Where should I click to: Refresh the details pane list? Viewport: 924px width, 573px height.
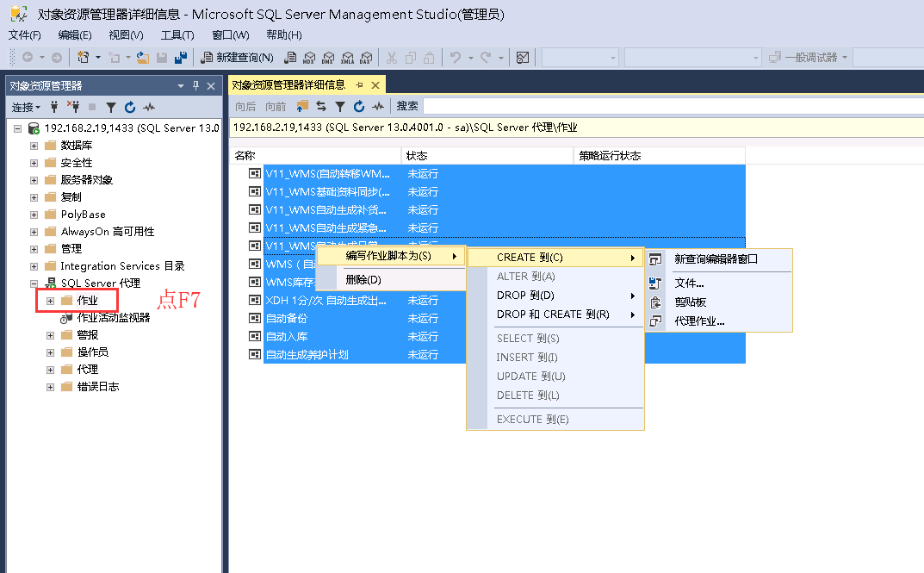(x=359, y=105)
